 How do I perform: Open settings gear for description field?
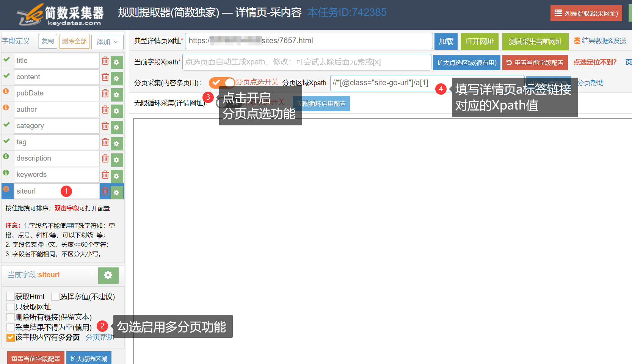pos(117,160)
